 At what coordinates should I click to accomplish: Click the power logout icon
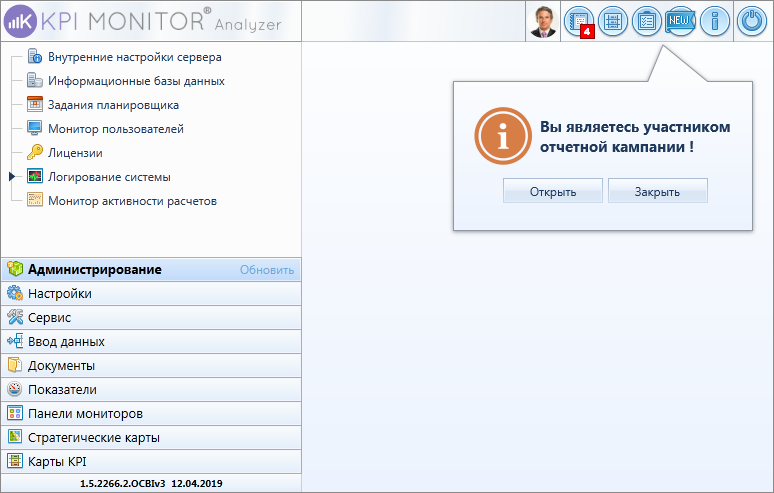point(752,21)
